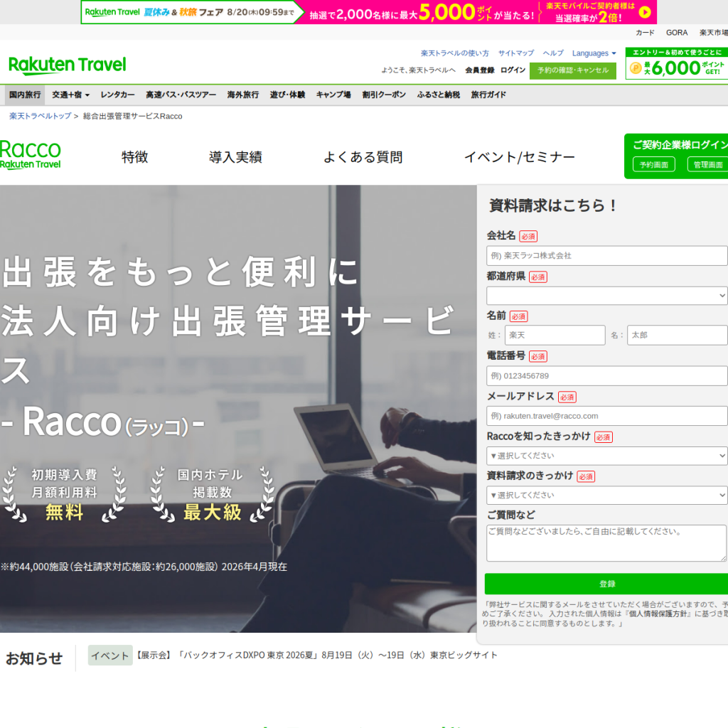Focus the 名 name input field
The image size is (728, 728).
(678, 336)
